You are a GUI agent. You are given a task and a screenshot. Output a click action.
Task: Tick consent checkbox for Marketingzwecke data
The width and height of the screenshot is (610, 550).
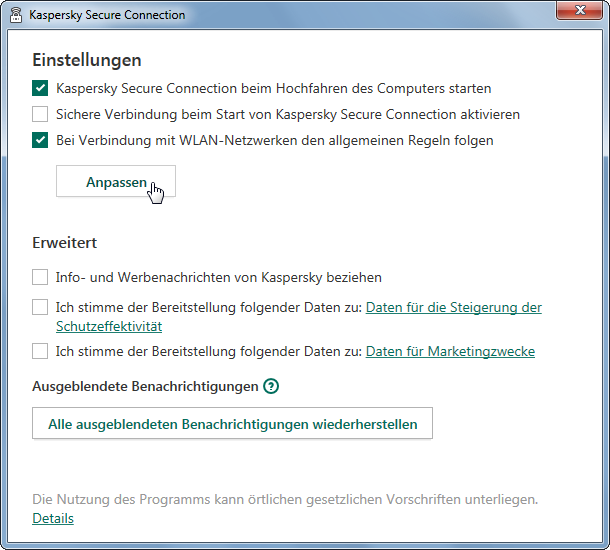(x=40, y=351)
